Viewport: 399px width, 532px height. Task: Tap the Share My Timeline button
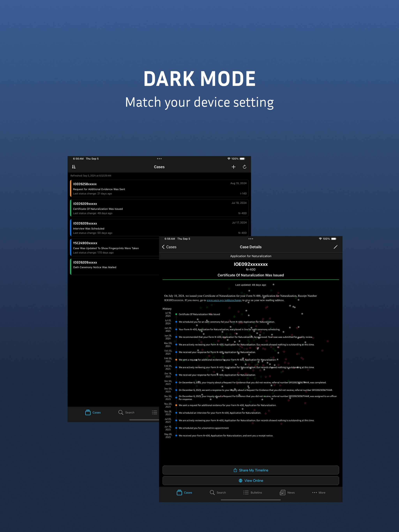[x=251, y=470]
